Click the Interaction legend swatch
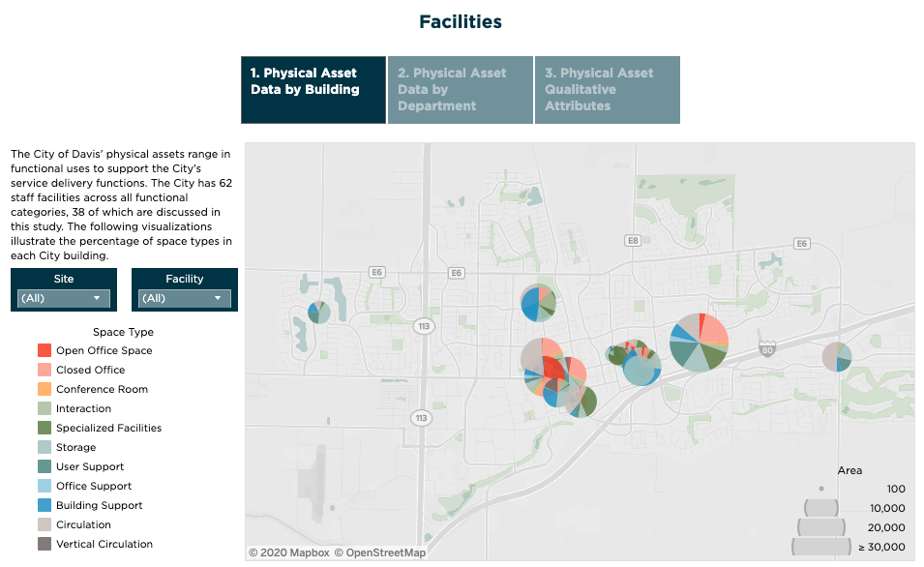 pos(45,408)
